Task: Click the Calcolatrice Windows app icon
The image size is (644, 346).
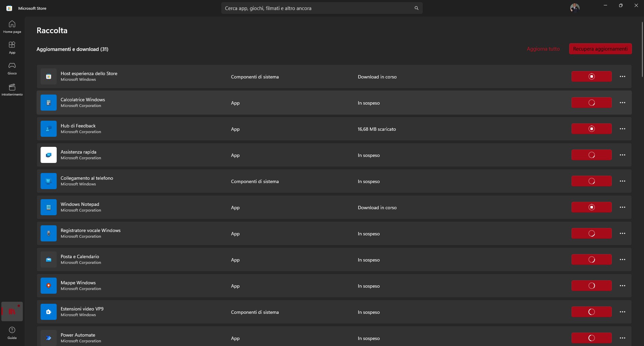Action: coord(49,103)
